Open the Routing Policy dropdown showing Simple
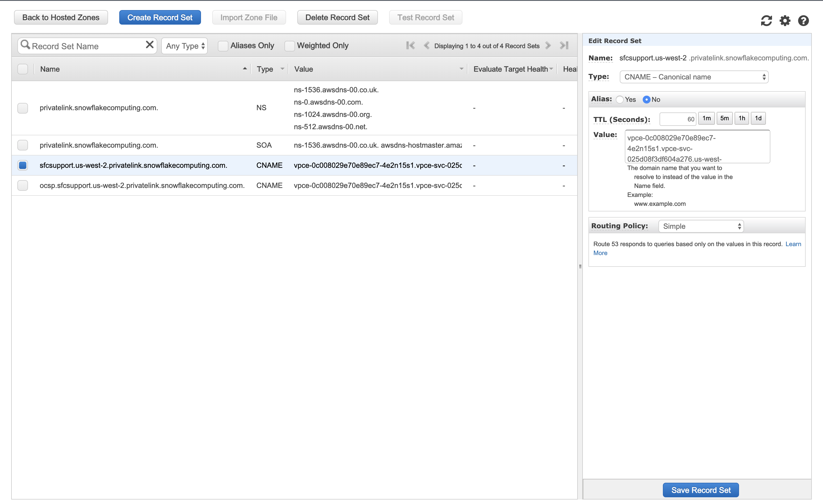This screenshot has width=823, height=504. [x=700, y=226]
